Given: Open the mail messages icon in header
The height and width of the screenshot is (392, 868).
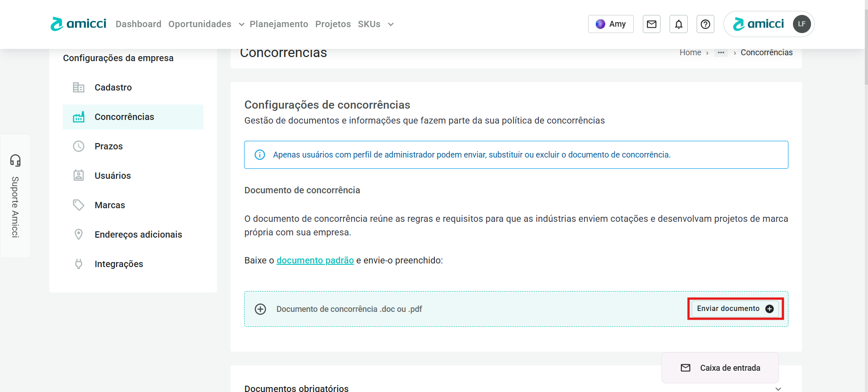Looking at the screenshot, I should (651, 24).
